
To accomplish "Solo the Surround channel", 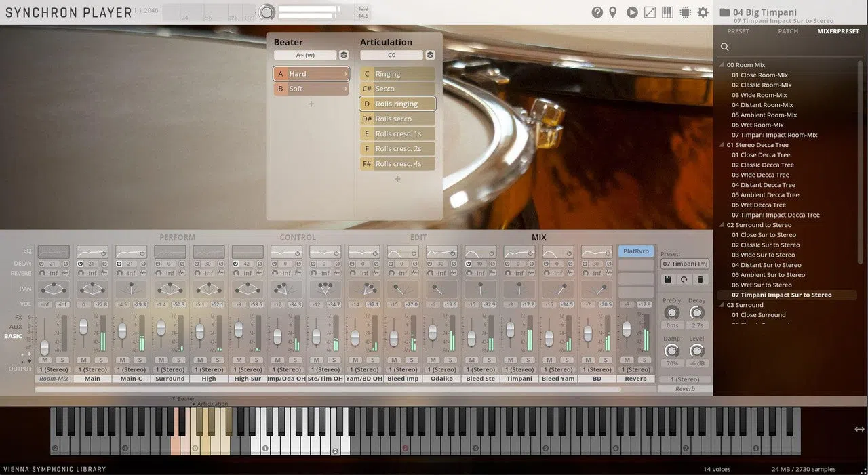I will [x=178, y=360].
